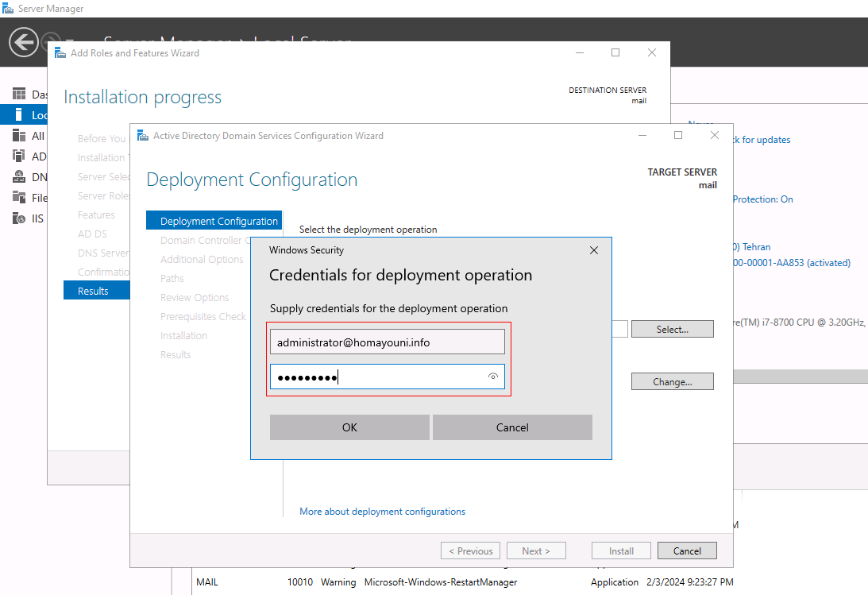Close the Add Roles and Features Wizard
Viewport: 868px width, 595px height.
point(651,52)
